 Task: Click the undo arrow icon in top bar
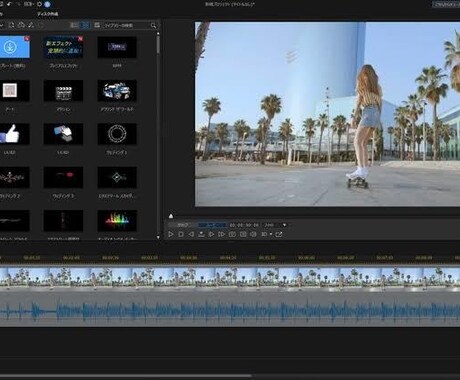coord(9,4)
